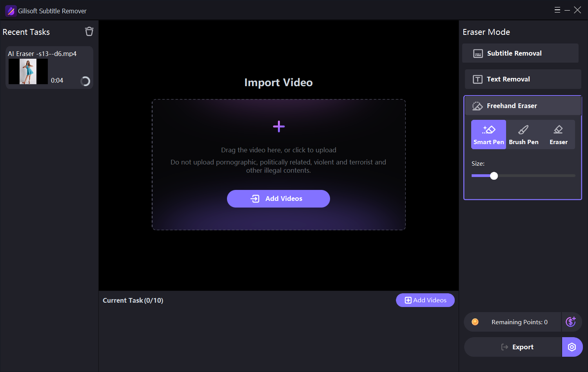Open the AI Eraser -s13--d6.mp4 thumbnail
Screen dimensions: 588x372
pos(28,71)
